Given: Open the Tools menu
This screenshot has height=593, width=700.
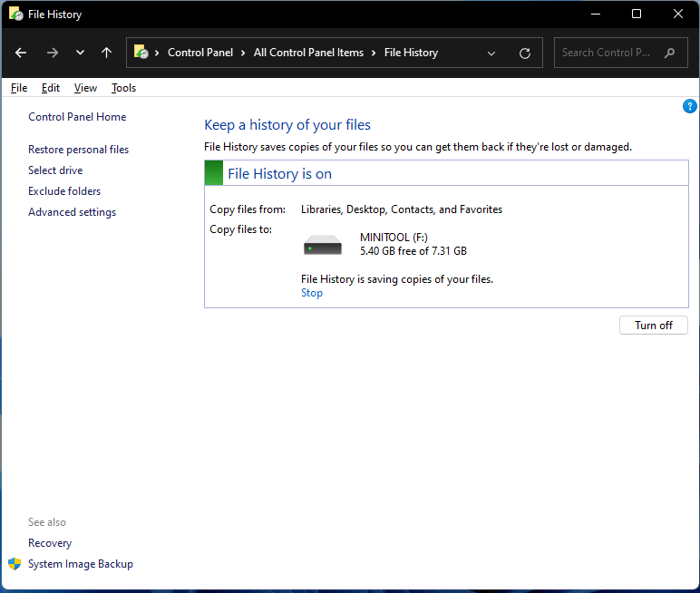Looking at the screenshot, I should (x=123, y=88).
